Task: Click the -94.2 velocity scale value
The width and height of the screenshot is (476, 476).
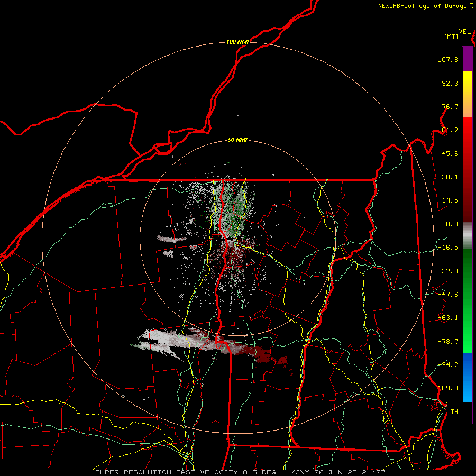Action: (x=448, y=365)
